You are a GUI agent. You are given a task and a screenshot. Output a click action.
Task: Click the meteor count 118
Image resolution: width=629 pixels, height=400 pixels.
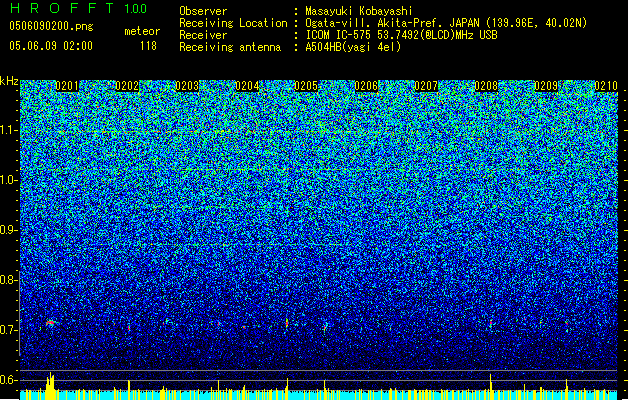pos(148,46)
